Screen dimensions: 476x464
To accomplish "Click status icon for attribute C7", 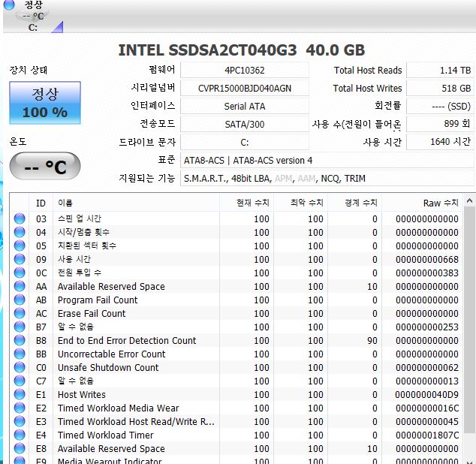I will 20,381.
